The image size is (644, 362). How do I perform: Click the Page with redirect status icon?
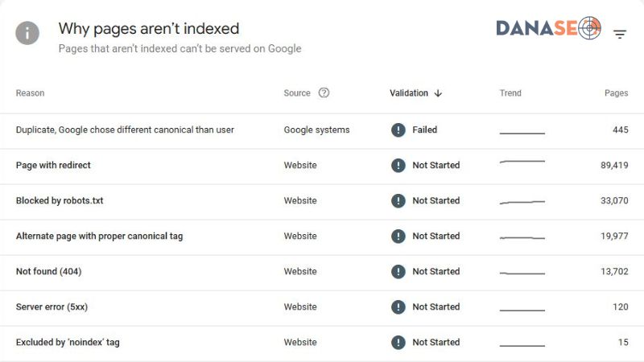pyautogui.click(x=398, y=165)
